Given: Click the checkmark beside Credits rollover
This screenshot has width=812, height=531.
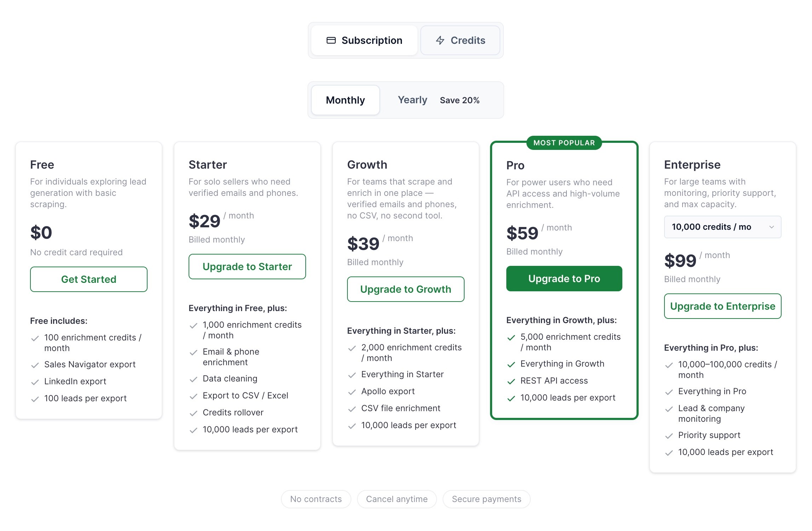Looking at the screenshot, I should click(194, 413).
